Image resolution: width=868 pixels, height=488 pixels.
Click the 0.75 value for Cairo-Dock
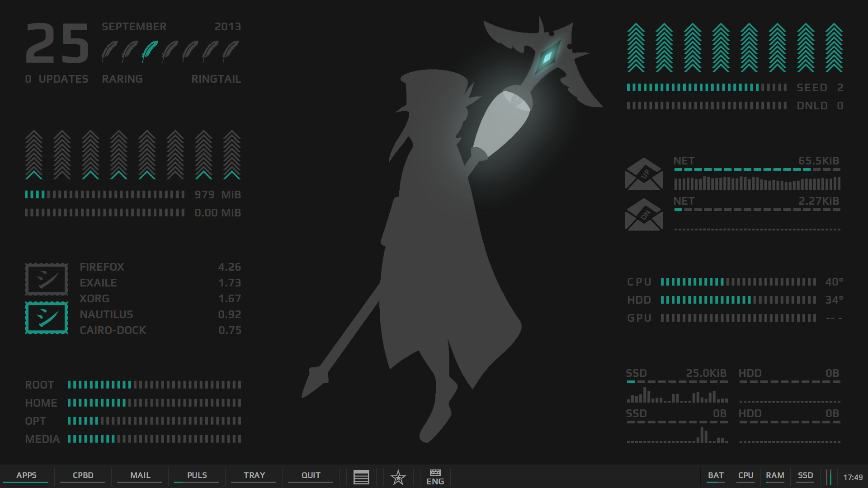tap(230, 330)
